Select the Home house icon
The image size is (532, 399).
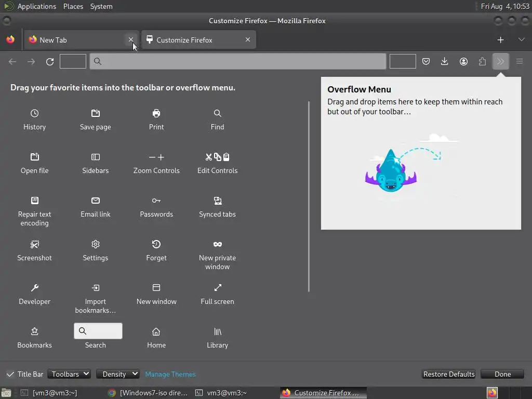156,331
